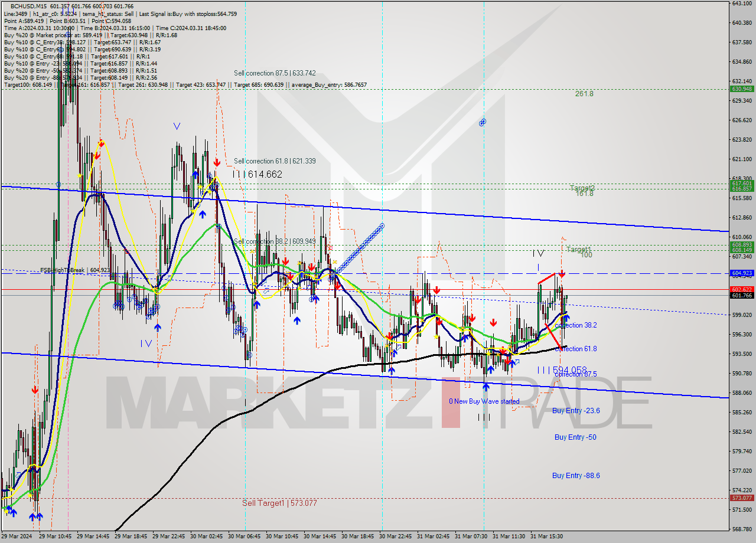Click the 'Target2' label
This screenshot has width=756, height=543.
click(x=582, y=188)
